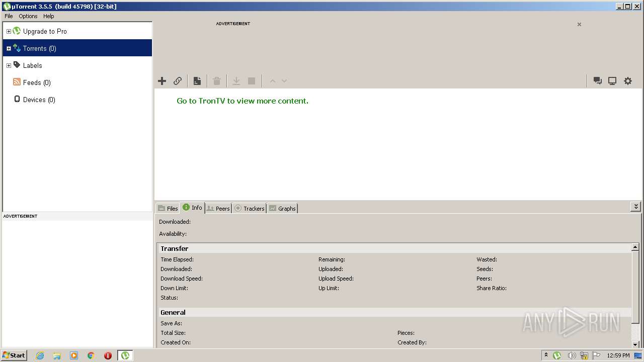Open Windows Explorer folder from taskbar
The width and height of the screenshot is (644, 362).
[57, 355]
